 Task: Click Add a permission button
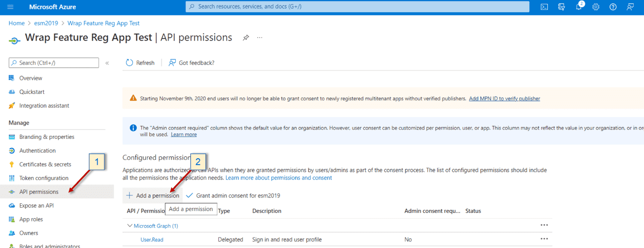[153, 195]
